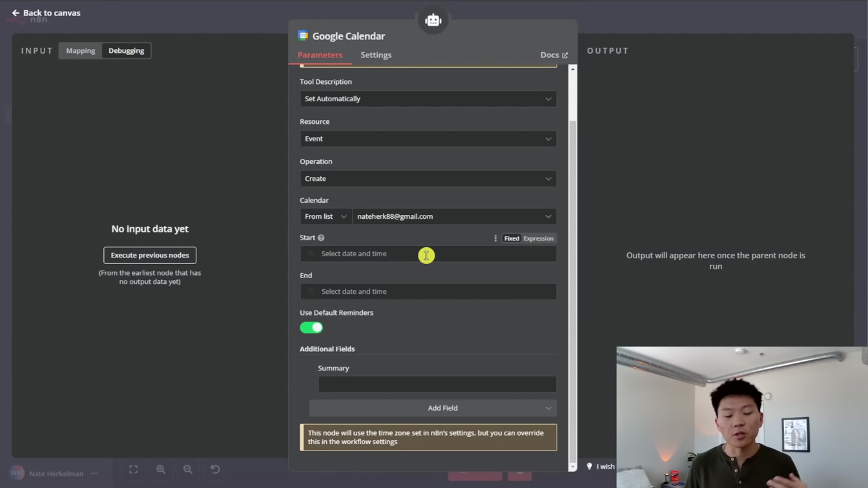Click the INPUT panel heading
This screenshot has height=488, width=868.
(x=37, y=50)
